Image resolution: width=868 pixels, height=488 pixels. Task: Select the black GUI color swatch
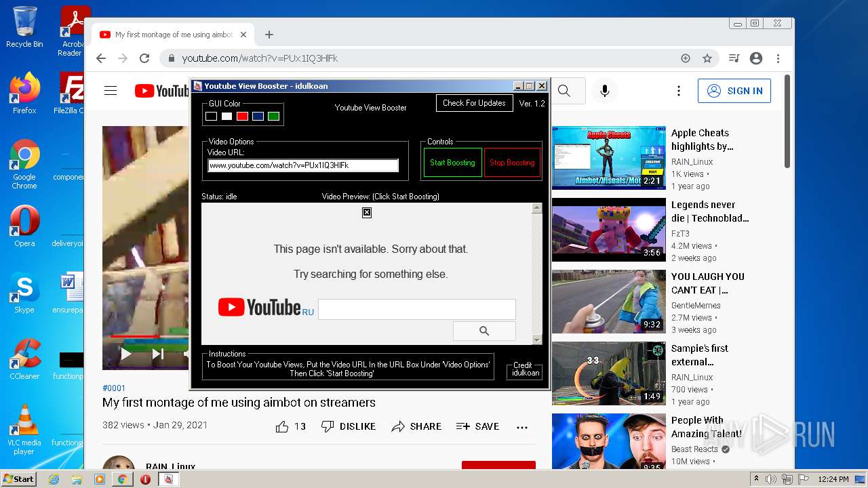click(212, 117)
